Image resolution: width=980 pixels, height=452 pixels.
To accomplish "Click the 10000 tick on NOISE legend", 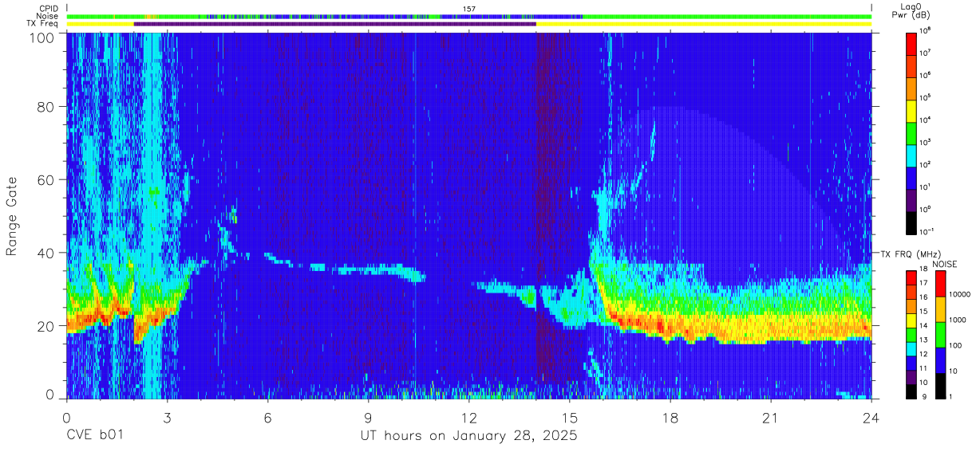I will (x=960, y=294).
